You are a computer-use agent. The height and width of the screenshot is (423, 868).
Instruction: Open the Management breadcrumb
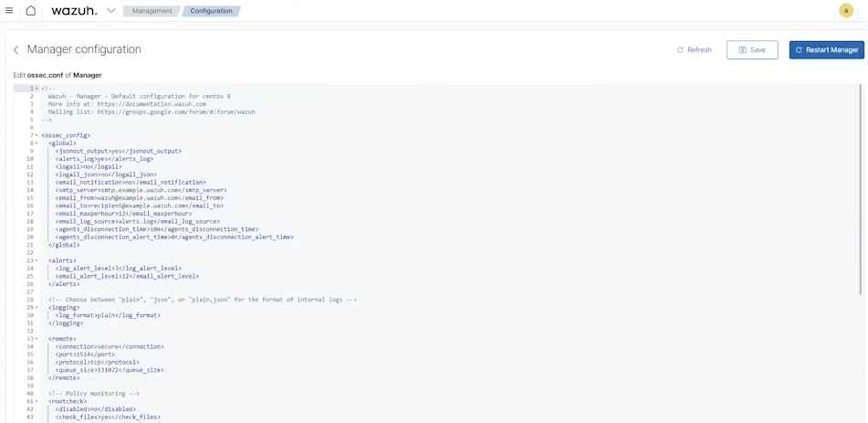coord(152,11)
